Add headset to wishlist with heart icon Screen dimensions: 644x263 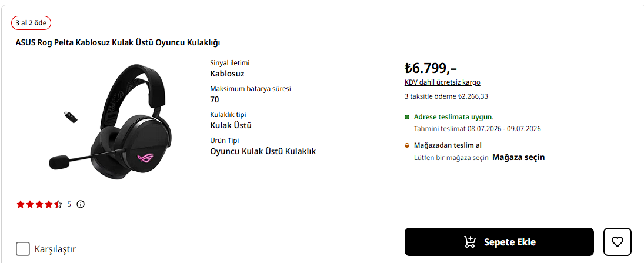[617, 242]
